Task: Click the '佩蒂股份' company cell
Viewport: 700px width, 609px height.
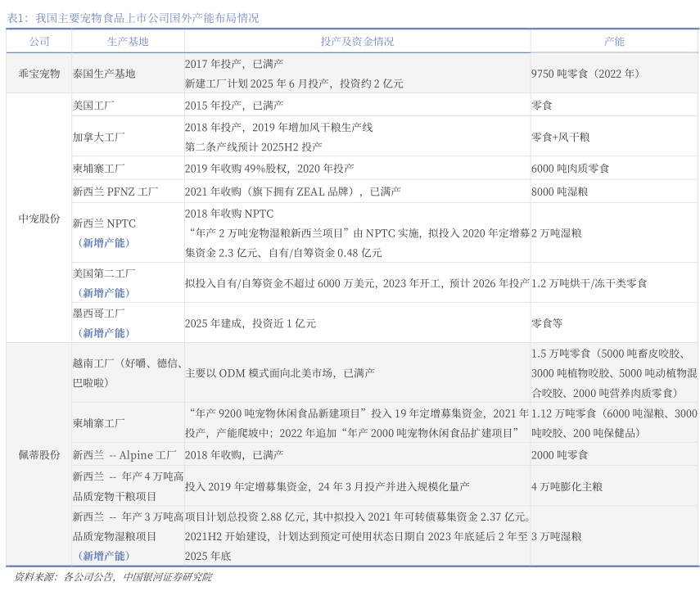Action: click(38, 454)
